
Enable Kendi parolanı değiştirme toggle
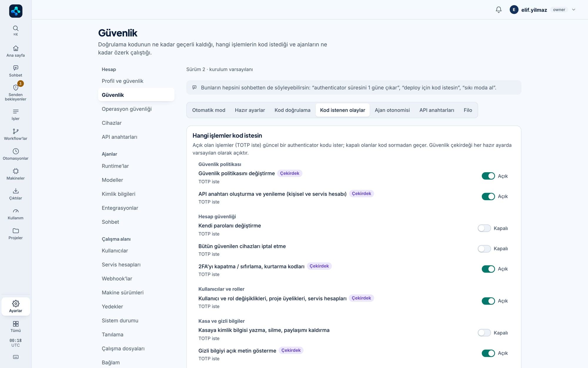coord(484,228)
